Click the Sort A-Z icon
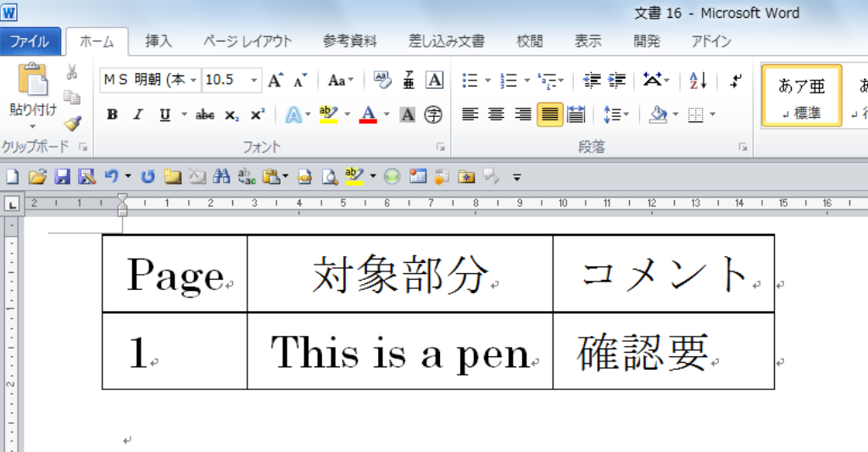868x452 pixels. (698, 81)
